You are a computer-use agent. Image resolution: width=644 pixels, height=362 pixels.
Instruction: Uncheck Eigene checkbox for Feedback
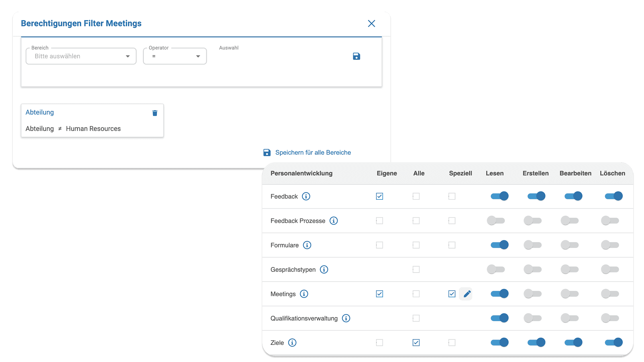pos(379,196)
